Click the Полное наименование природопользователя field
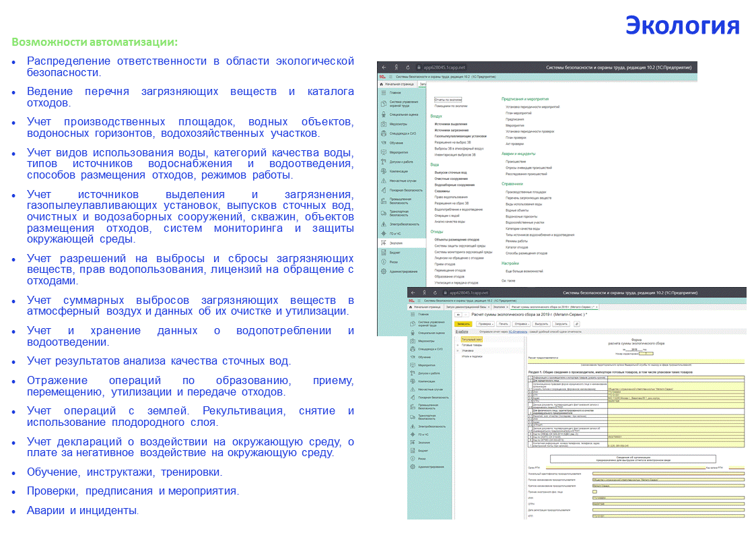This screenshot has height=535, width=756. pyautogui.click(x=668, y=480)
